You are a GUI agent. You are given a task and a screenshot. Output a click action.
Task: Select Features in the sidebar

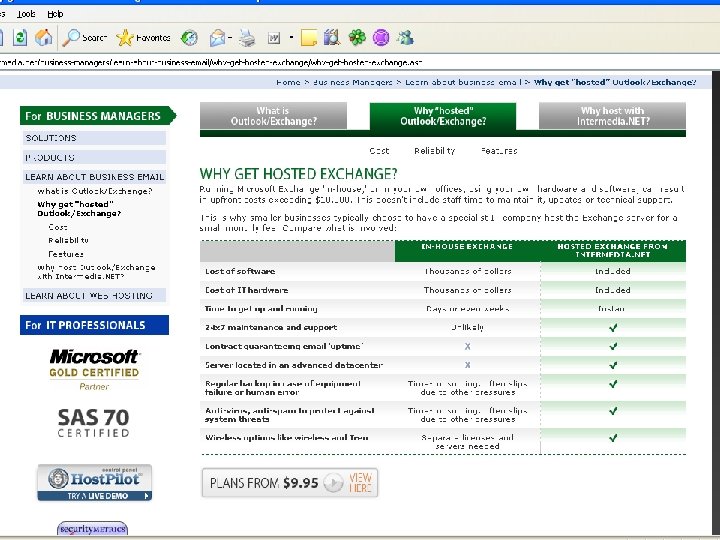tap(66, 254)
